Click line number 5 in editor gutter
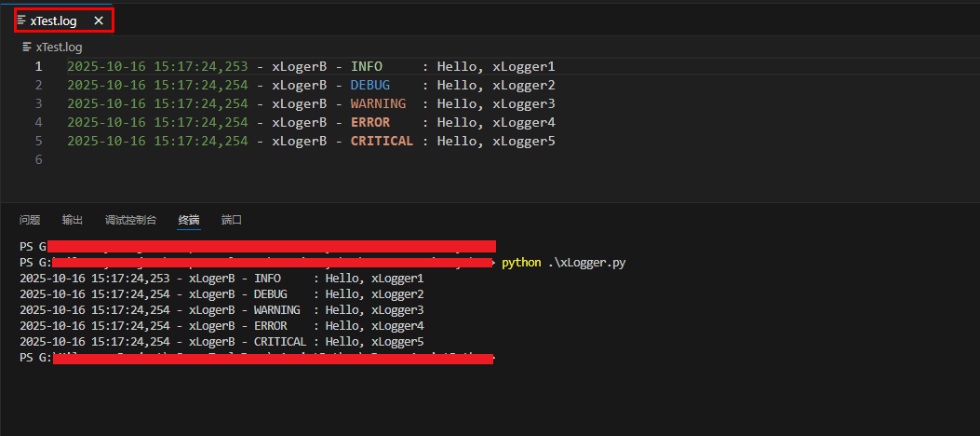This screenshot has height=436, width=980. [x=39, y=142]
